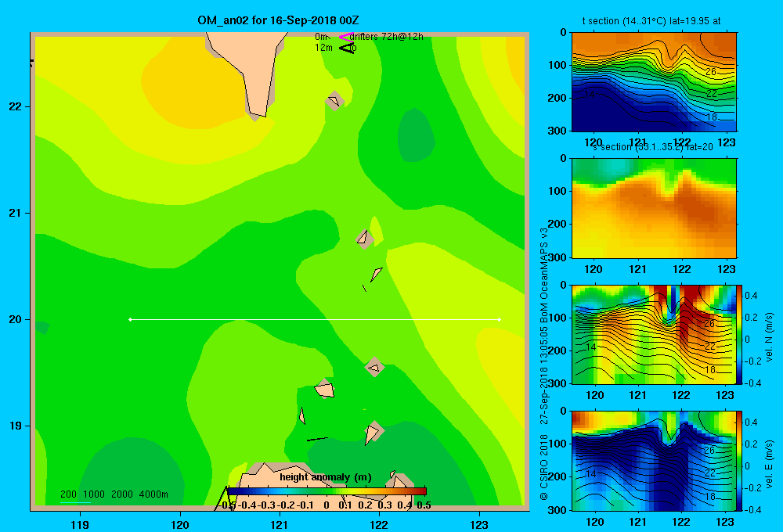Image resolution: width=783 pixels, height=532 pixels.
Task: Click the '0.4' tick on vel. N scale
Action: (x=752, y=296)
